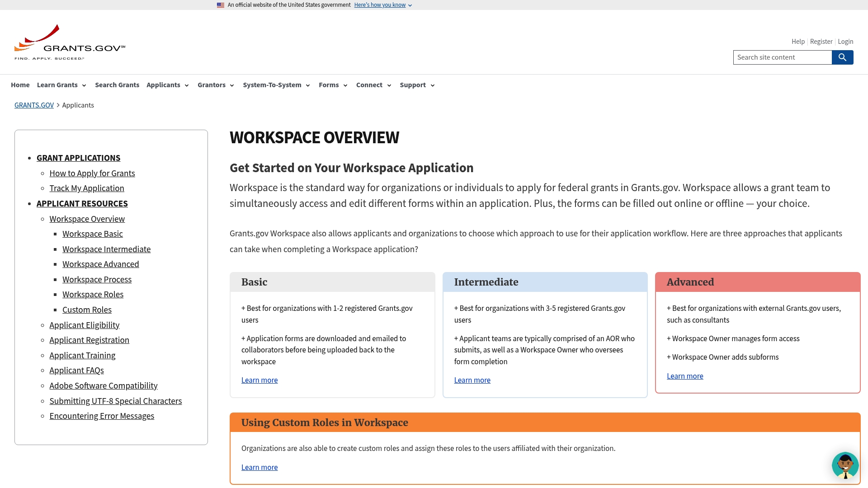Click the Grants.gov logo
The image size is (868, 488).
[x=70, y=42]
